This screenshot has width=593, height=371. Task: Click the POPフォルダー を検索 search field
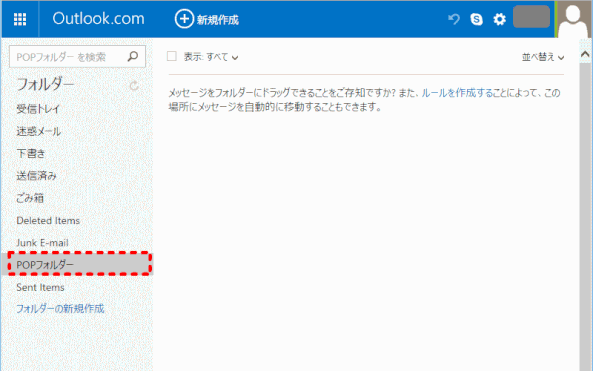point(78,57)
